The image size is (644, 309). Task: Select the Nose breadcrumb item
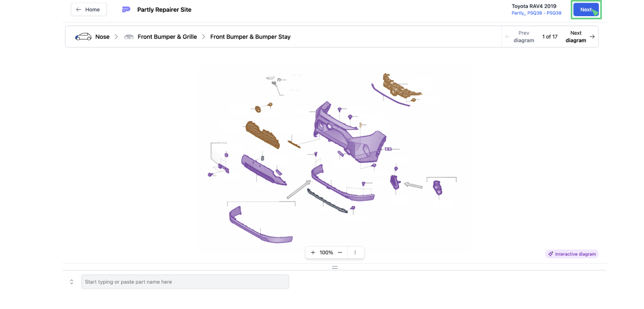click(x=102, y=37)
